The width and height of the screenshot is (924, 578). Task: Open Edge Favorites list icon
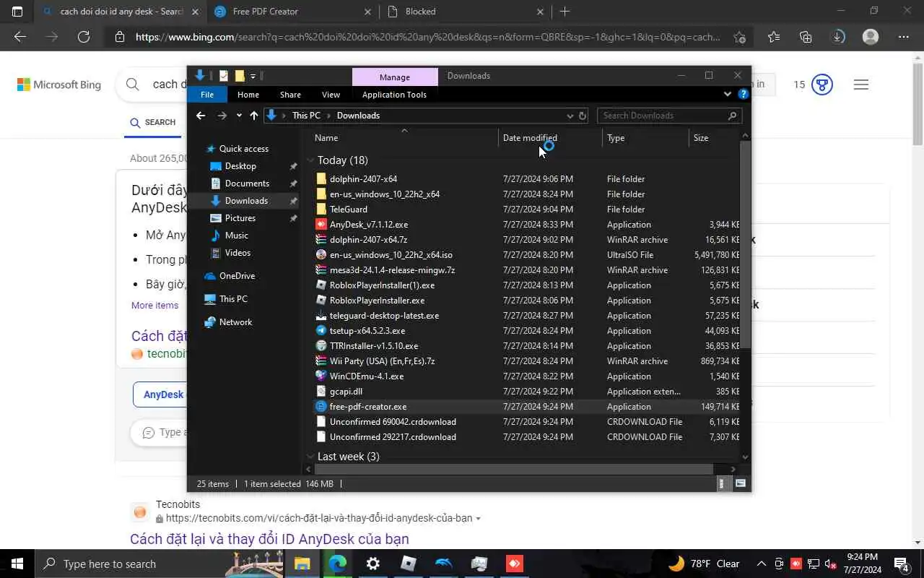[774, 37]
